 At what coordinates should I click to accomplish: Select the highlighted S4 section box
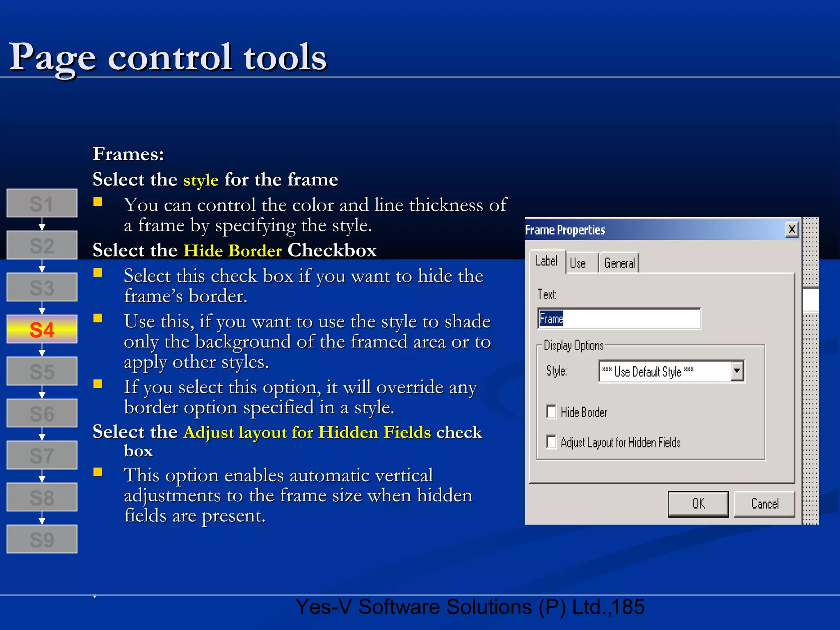point(42,329)
